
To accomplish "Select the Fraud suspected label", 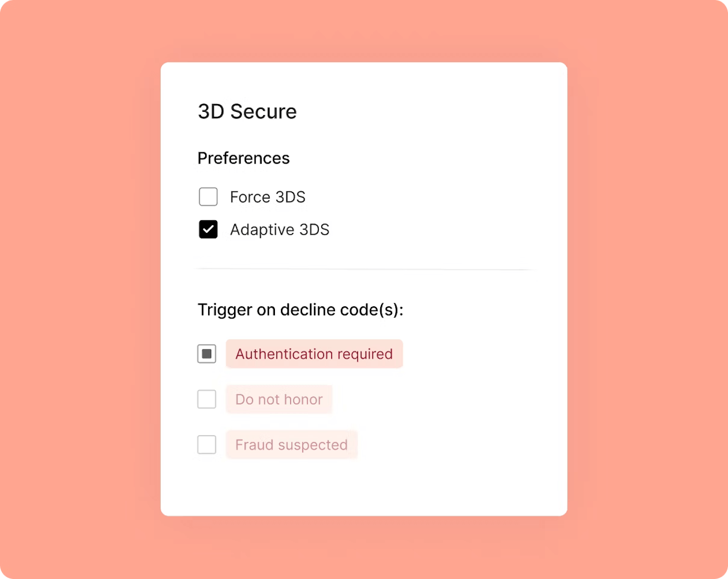I will (x=291, y=445).
